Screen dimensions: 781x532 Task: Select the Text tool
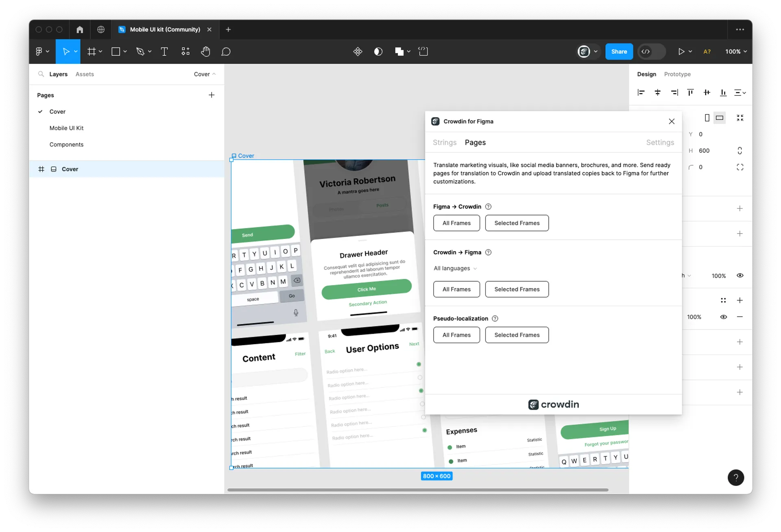click(x=164, y=52)
